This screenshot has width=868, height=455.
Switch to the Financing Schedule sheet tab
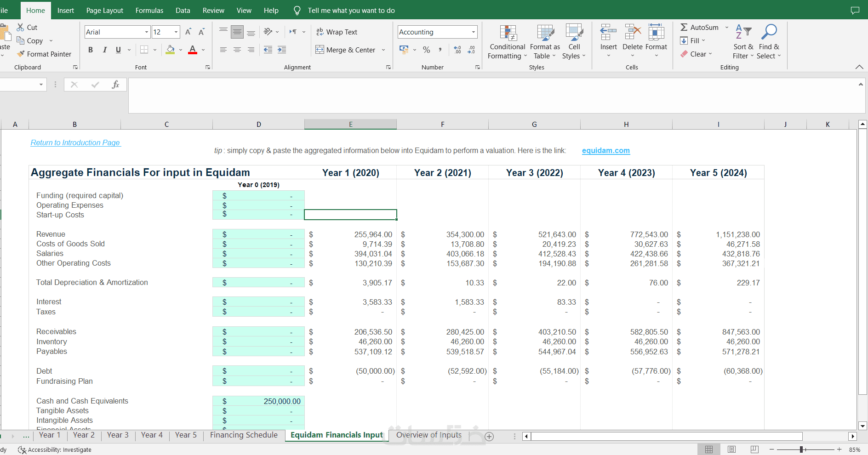(244, 435)
